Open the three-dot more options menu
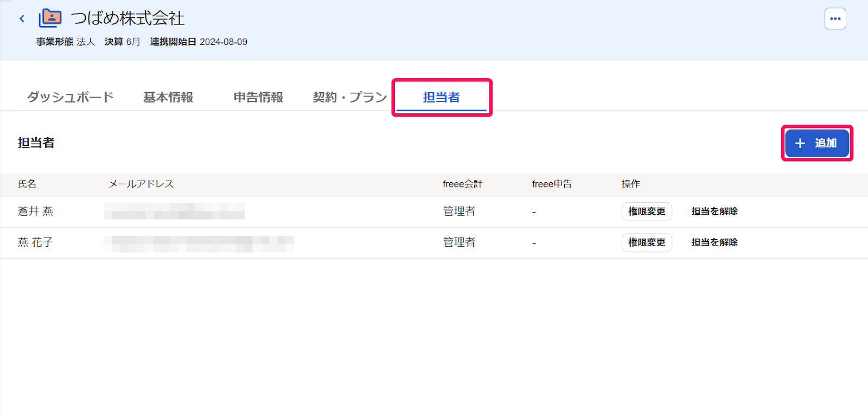 point(835,18)
